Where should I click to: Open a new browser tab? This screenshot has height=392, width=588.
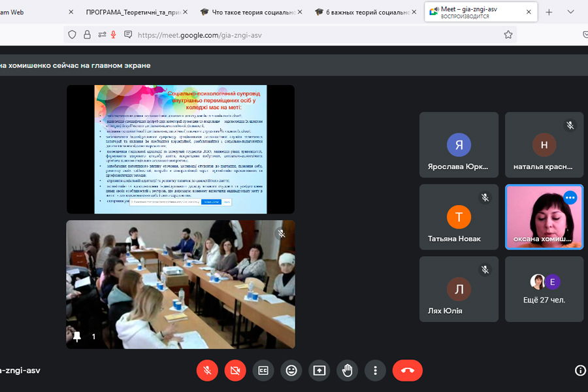point(549,12)
